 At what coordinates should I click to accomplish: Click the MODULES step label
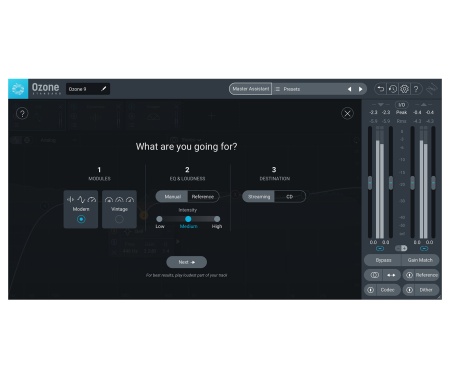coord(99,179)
